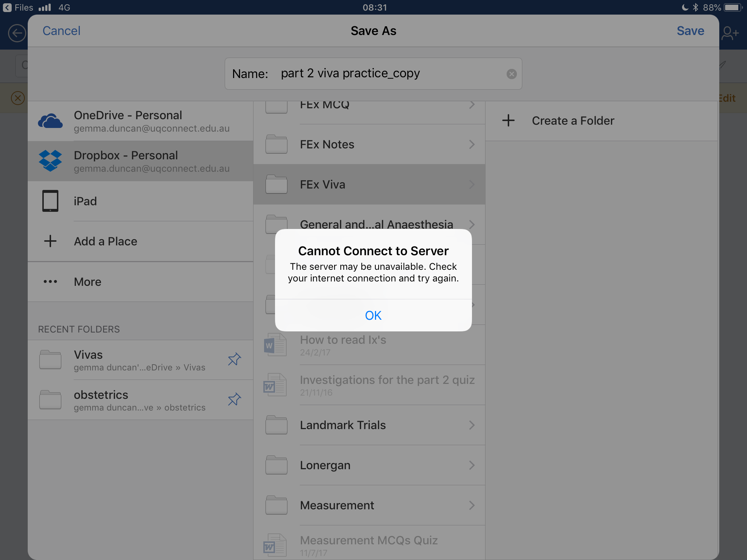
Task: Expand the FEx Notes folder chevron
Action: pyautogui.click(x=472, y=144)
